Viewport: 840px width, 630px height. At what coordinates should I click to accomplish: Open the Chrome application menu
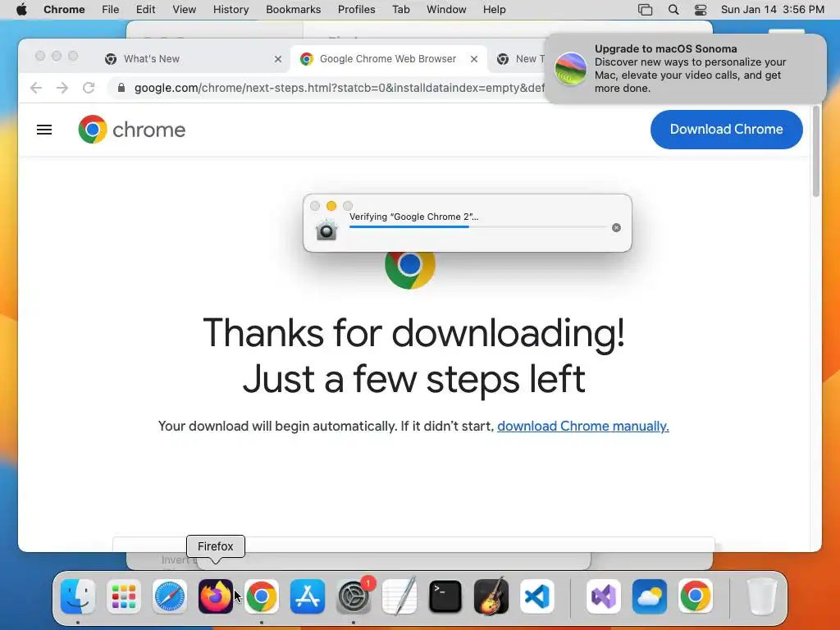(x=64, y=10)
